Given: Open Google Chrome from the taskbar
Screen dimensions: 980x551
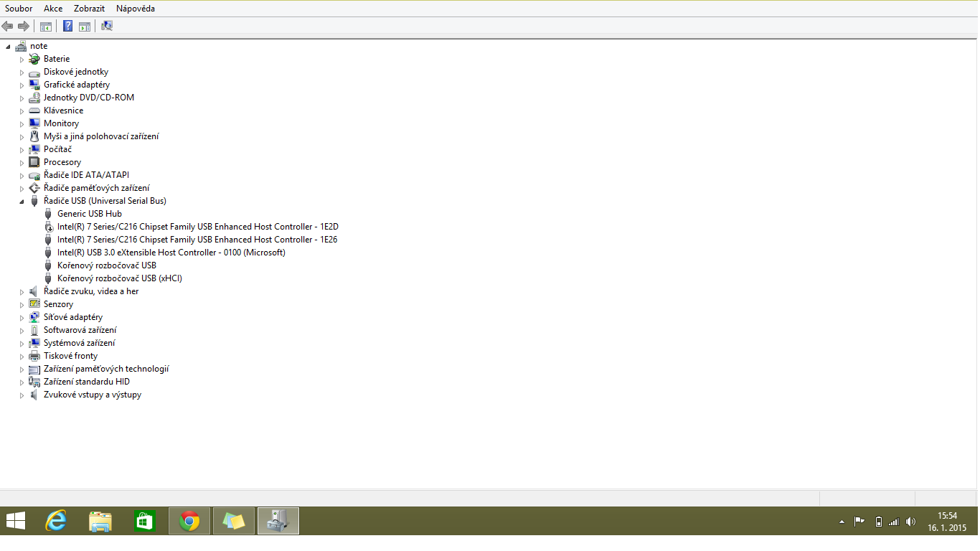Looking at the screenshot, I should coord(189,521).
